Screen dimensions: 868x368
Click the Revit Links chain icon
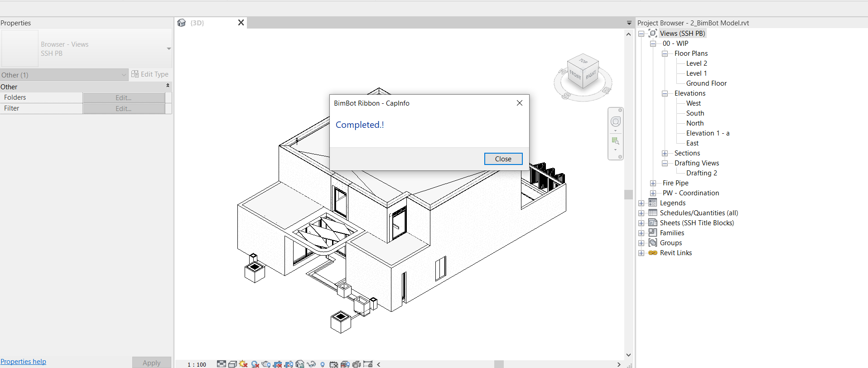point(653,253)
